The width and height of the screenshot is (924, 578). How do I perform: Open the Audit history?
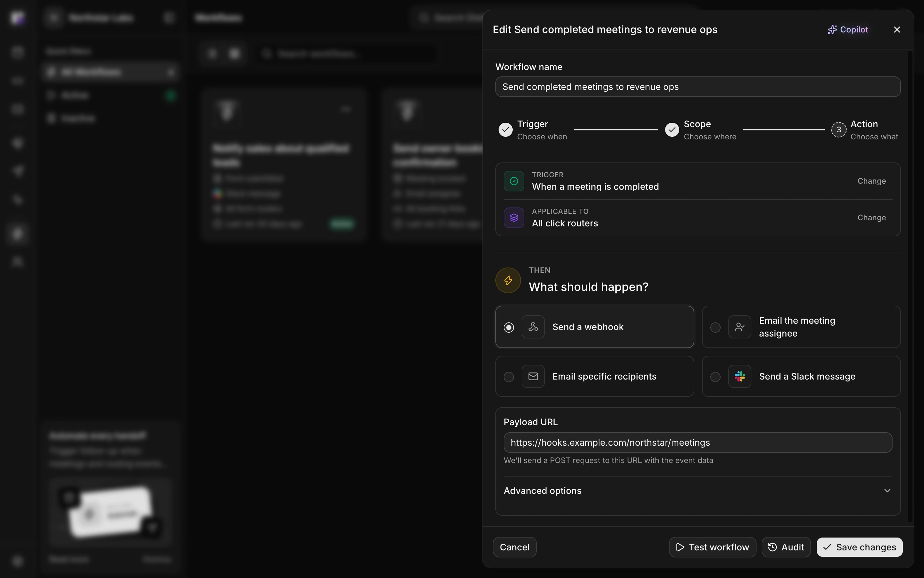(x=786, y=547)
